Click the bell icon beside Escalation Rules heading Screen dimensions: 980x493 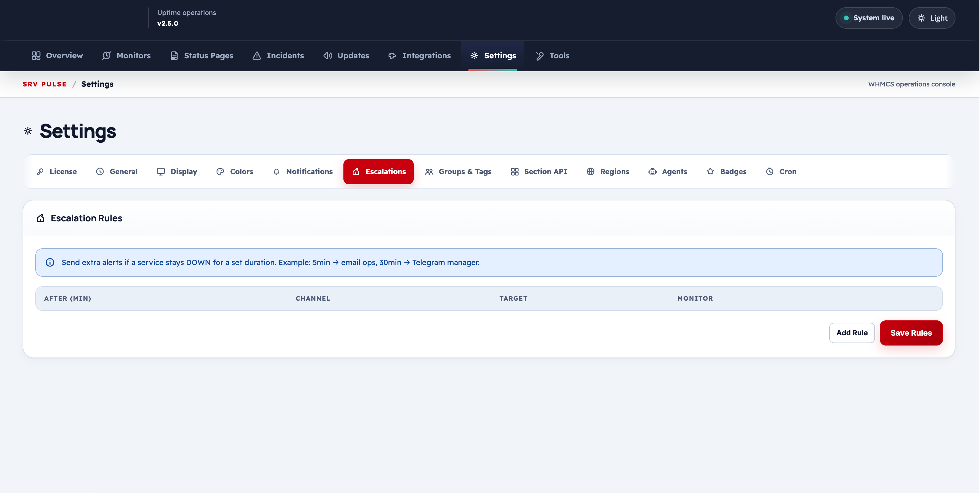point(40,218)
